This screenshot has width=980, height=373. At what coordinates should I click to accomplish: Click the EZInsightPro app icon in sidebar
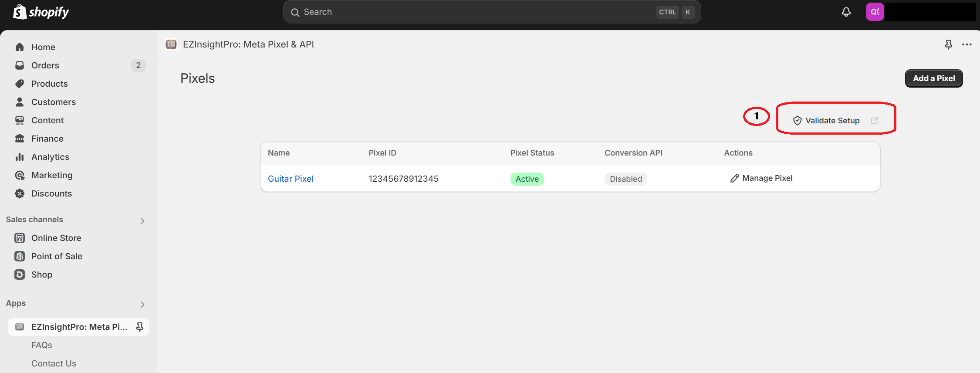20,327
